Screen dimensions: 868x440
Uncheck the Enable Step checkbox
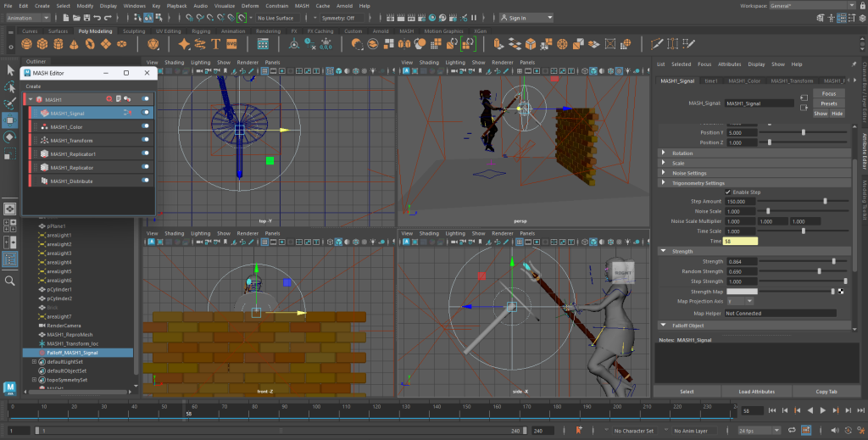728,192
